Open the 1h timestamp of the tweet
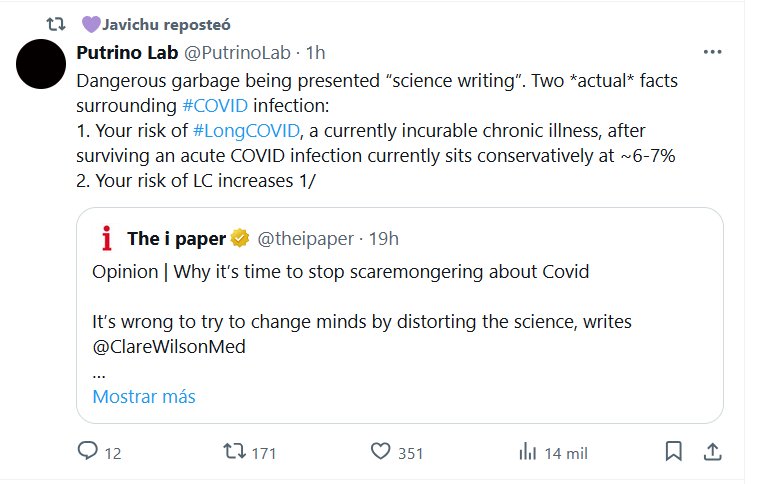 pyautogui.click(x=316, y=52)
